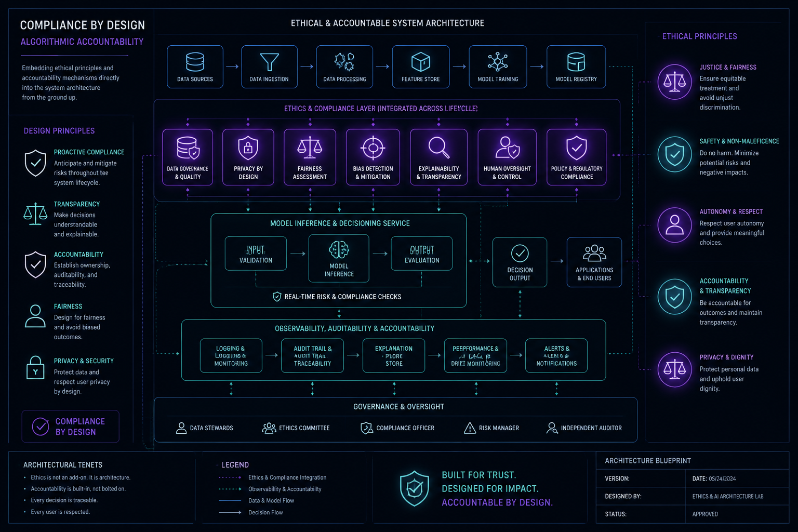
Task: Click the Fairness Assessment scales icon
Action: click(310, 147)
